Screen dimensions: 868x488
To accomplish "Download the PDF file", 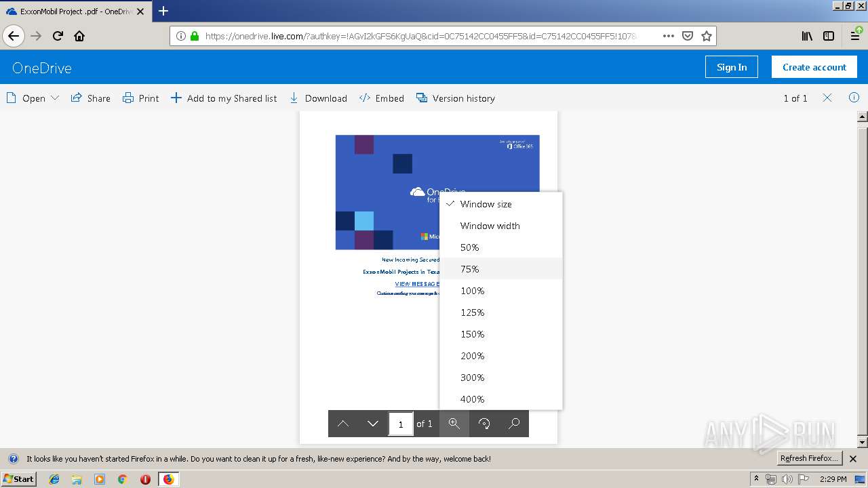I will pos(318,98).
